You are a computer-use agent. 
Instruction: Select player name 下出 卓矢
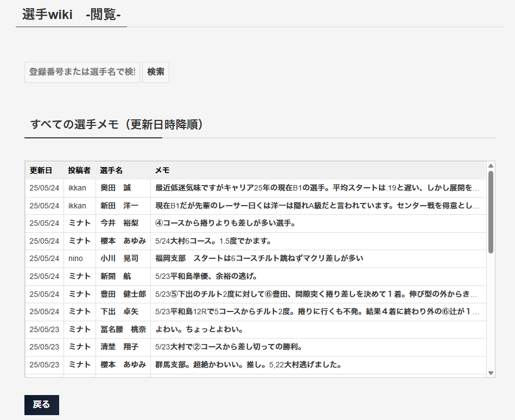[x=119, y=311]
